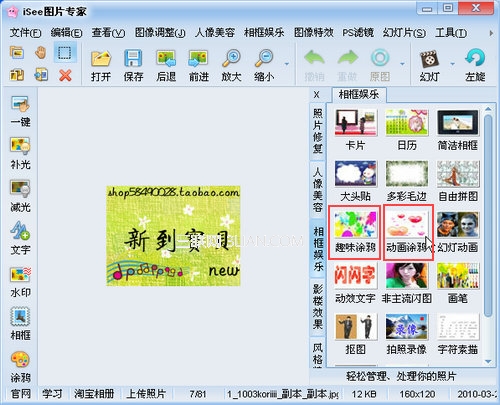Go to previous image with 后退

(166, 59)
